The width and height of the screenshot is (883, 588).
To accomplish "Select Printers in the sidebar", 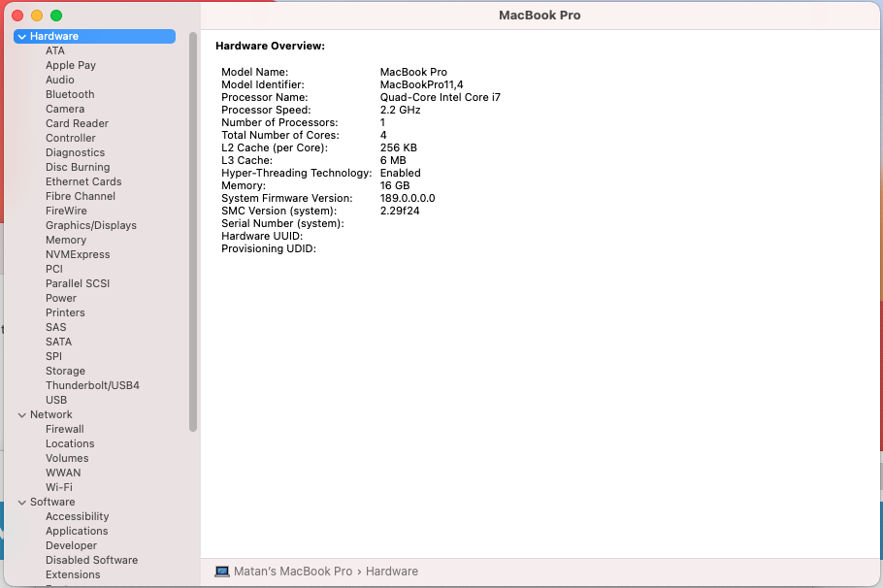I will point(65,312).
